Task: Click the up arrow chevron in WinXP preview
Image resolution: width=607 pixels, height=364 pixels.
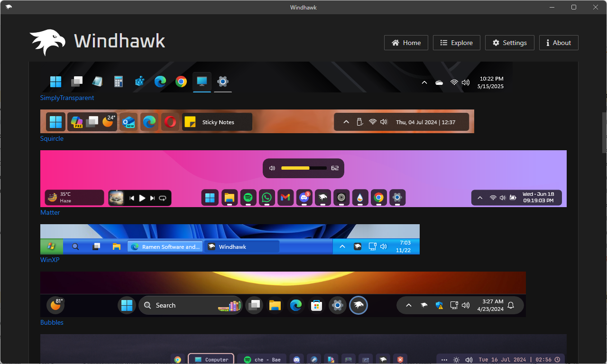Action: click(x=342, y=246)
